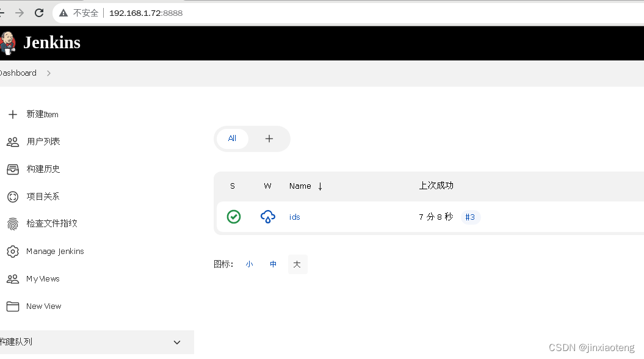
Task: Click the Jenkins butler logo
Action: [7, 43]
